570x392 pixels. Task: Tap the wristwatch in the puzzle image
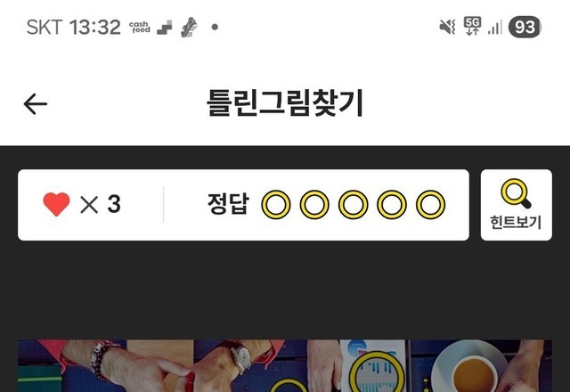click(x=241, y=355)
